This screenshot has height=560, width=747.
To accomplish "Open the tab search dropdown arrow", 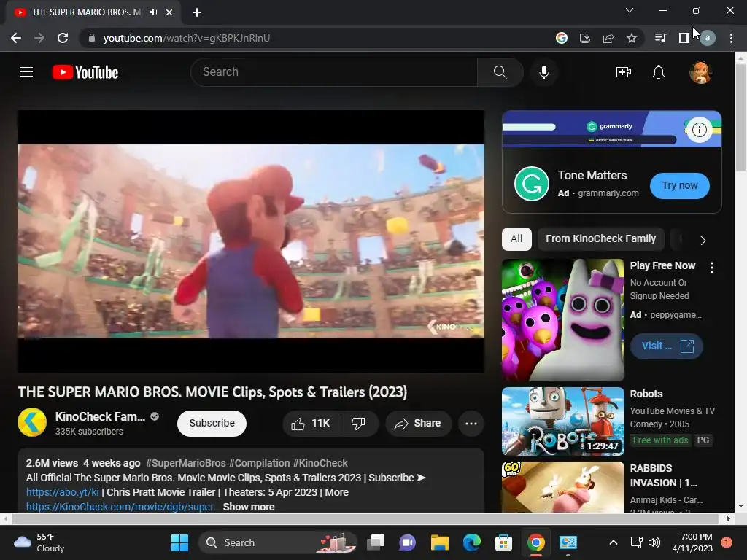I will point(630,10).
